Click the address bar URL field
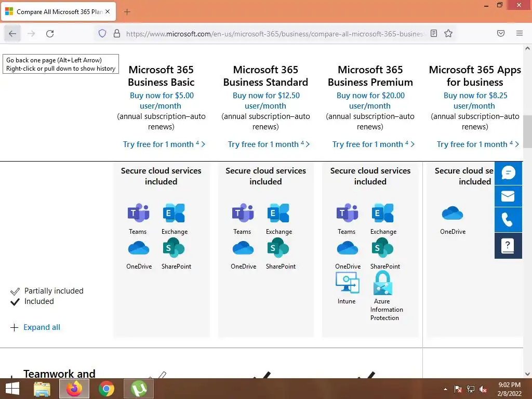The width and height of the screenshot is (532, 399). coord(274,34)
